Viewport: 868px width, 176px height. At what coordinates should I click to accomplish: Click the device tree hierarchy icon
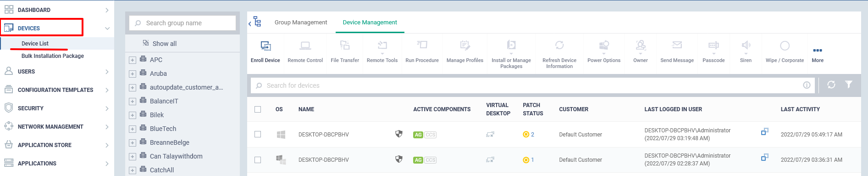click(x=257, y=22)
